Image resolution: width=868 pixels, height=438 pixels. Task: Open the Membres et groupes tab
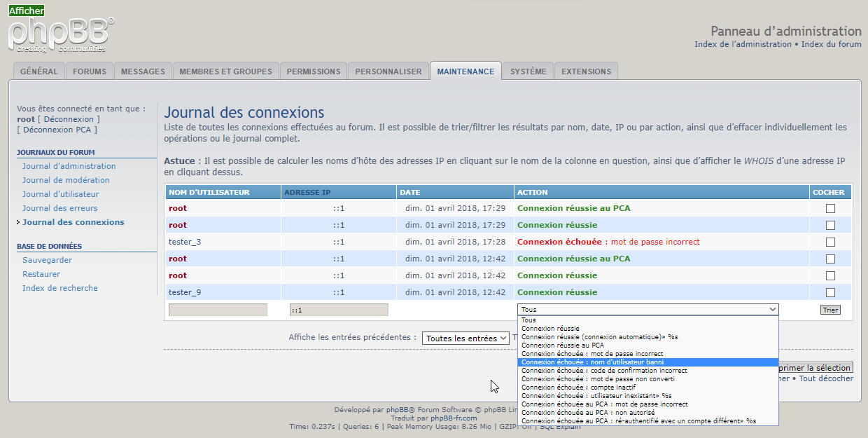pyautogui.click(x=225, y=71)
